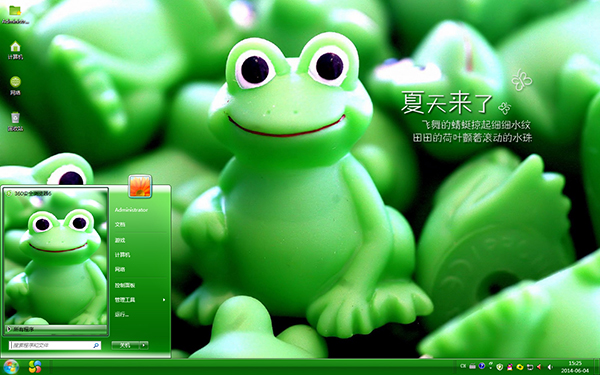
Task: Open 网络 in Start menu
Action: [120, 269]
